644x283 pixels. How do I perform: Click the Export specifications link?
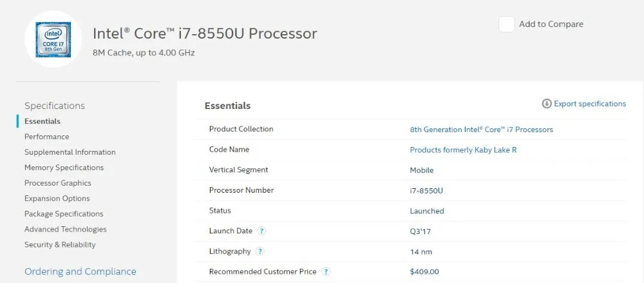590,104
